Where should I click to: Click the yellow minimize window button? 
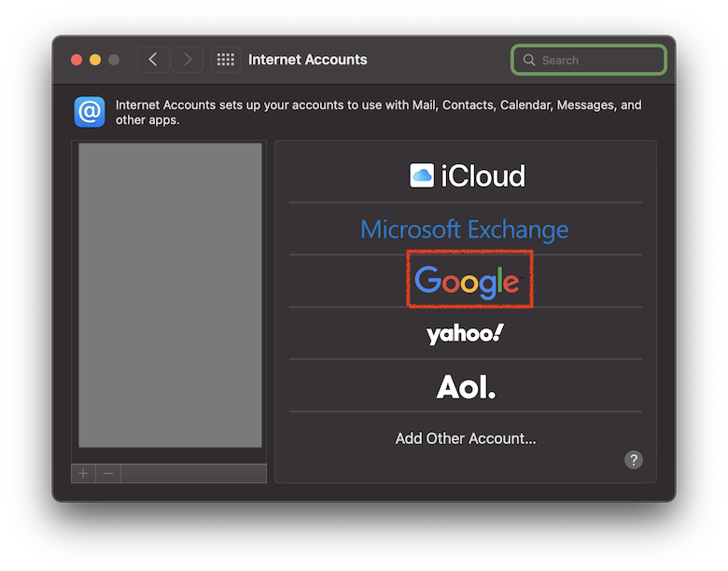95,60
